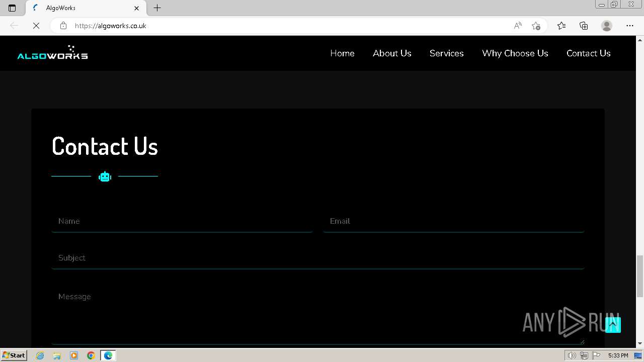Open the Windows Start menu
644x362 pixels.
pyautogui.click(x=14, y=355)
